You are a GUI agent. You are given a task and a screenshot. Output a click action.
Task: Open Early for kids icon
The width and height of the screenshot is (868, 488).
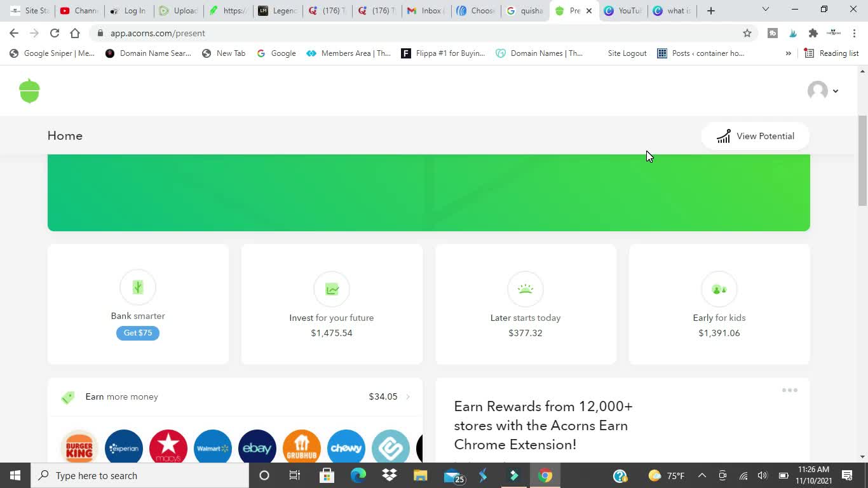coord(719,289)
